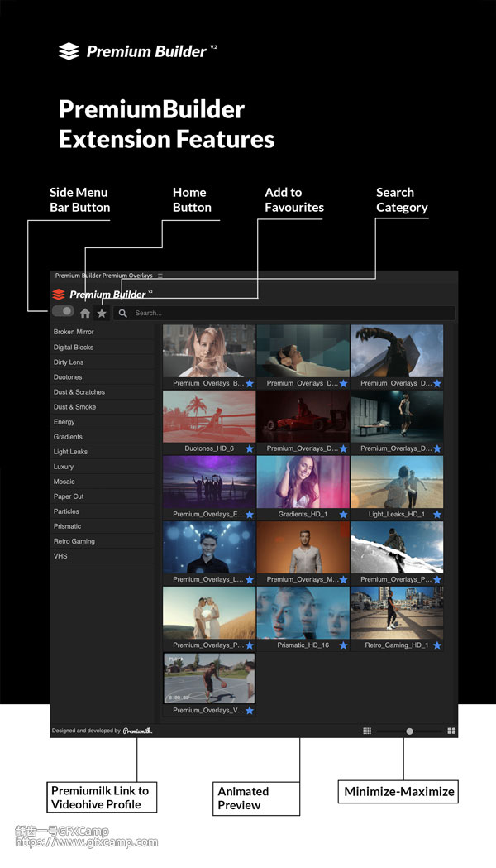Preview the Duotones_HD_6 palm tree thumbnail
Viewport: 496px width, 868px height.
209,416
